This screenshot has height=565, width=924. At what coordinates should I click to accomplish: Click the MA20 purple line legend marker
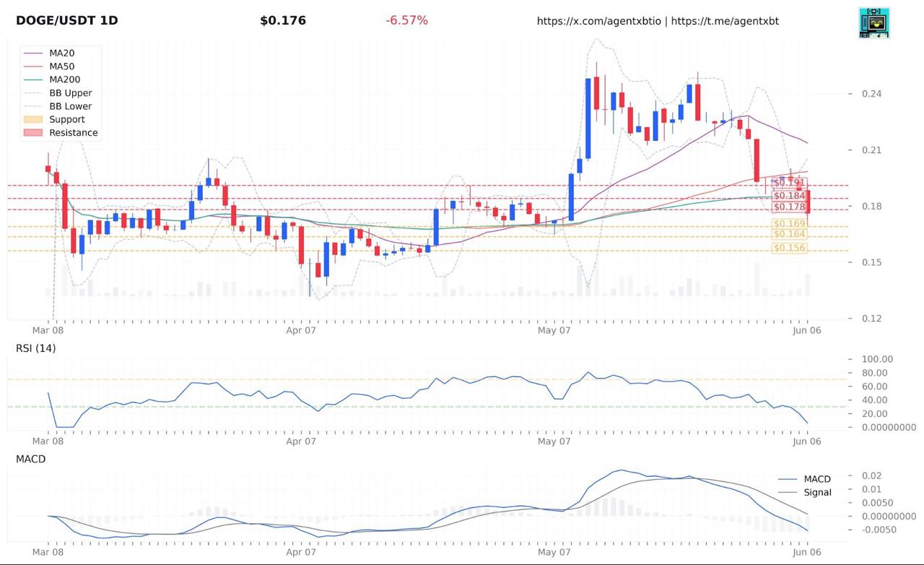click(x=33, y=53)
